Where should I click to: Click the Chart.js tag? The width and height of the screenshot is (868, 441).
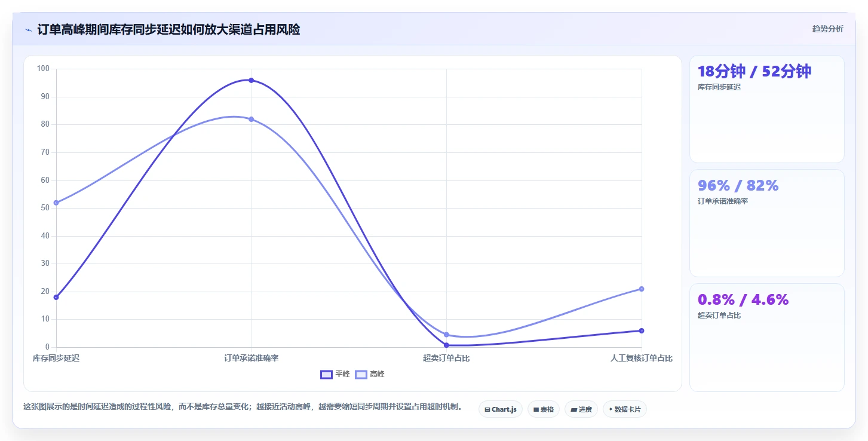(501, 409)
